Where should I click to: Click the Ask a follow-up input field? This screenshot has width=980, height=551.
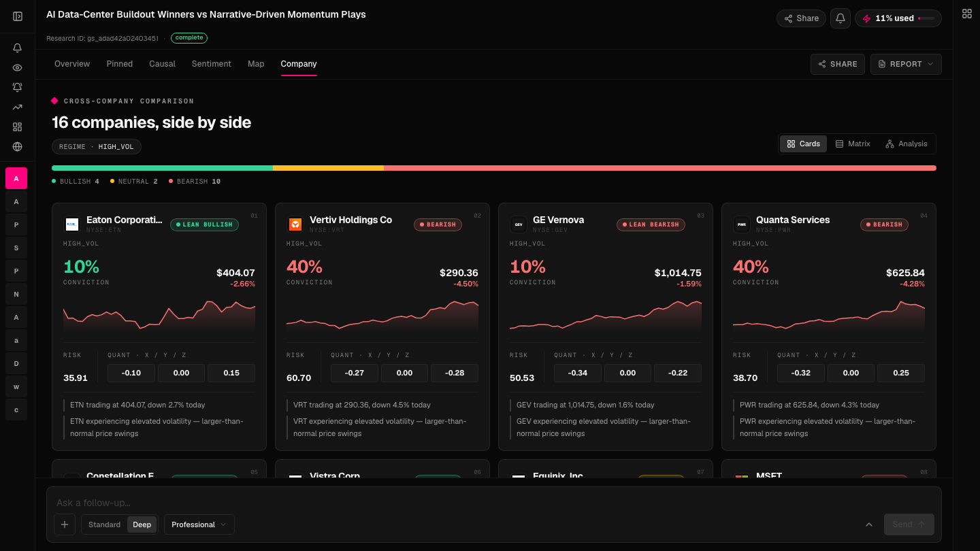493,503
